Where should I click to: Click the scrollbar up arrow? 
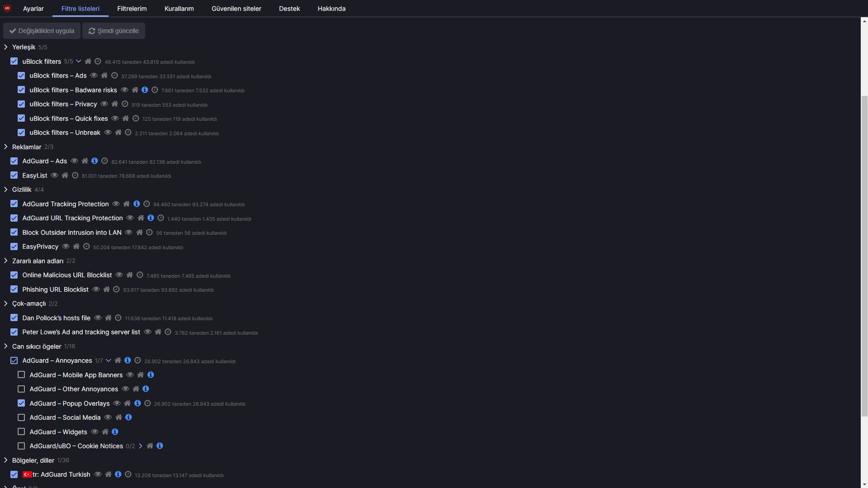coord(864,21)
